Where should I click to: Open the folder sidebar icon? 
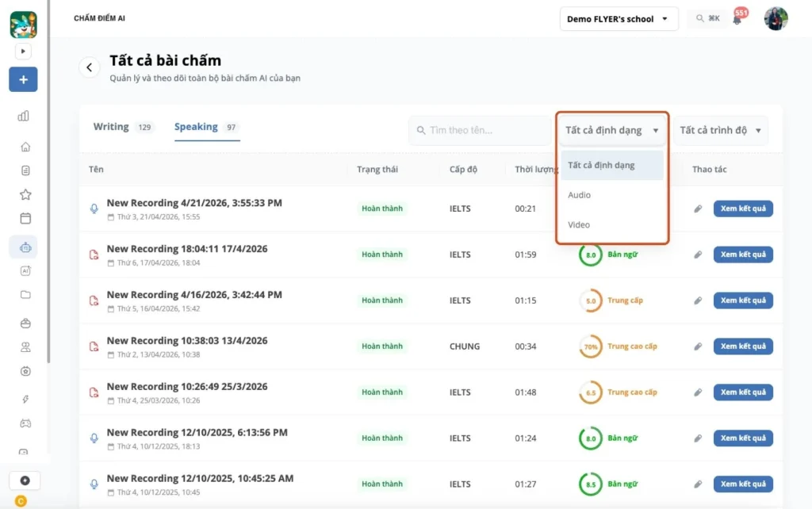click(25, 295)
